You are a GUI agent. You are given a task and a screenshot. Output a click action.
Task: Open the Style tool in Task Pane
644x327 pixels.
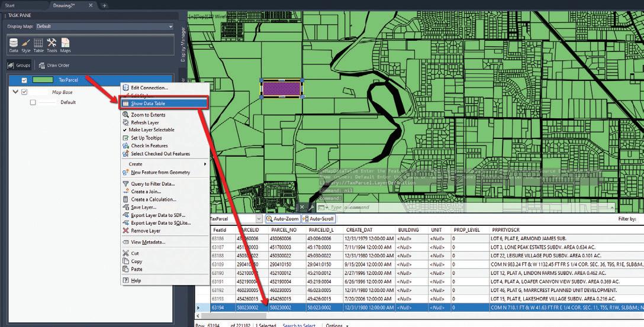point(26,46)
